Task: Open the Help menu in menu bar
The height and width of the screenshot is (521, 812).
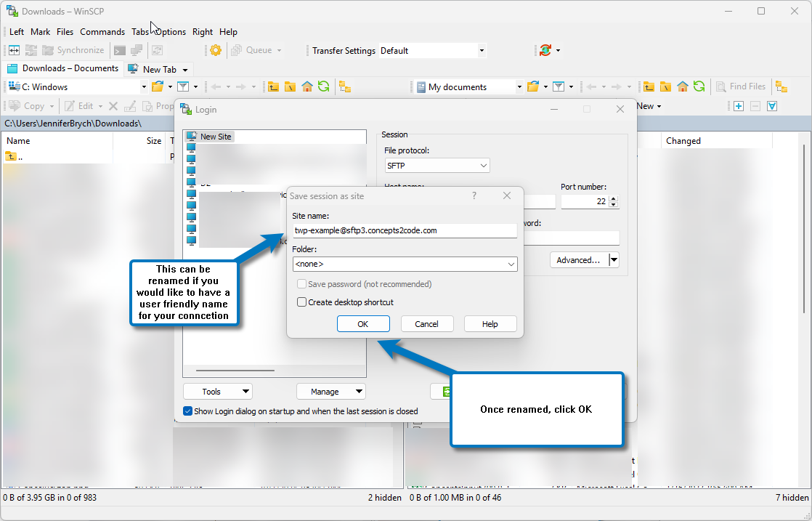Action: [x=228, y=31]
